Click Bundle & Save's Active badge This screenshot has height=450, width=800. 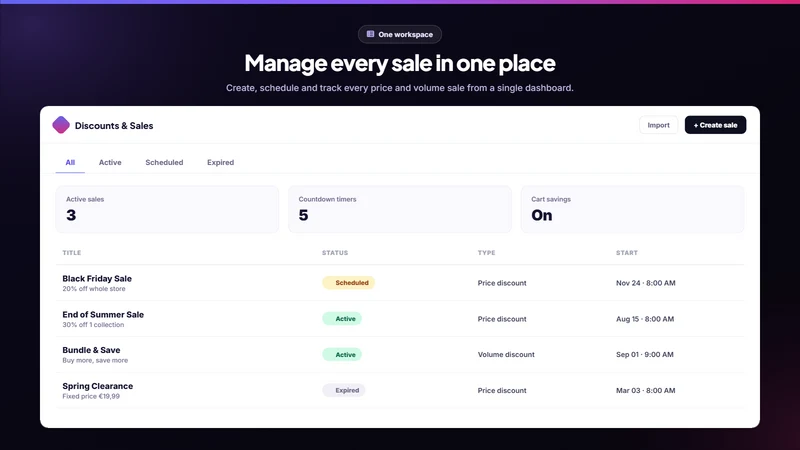click(x=342, y=354)
